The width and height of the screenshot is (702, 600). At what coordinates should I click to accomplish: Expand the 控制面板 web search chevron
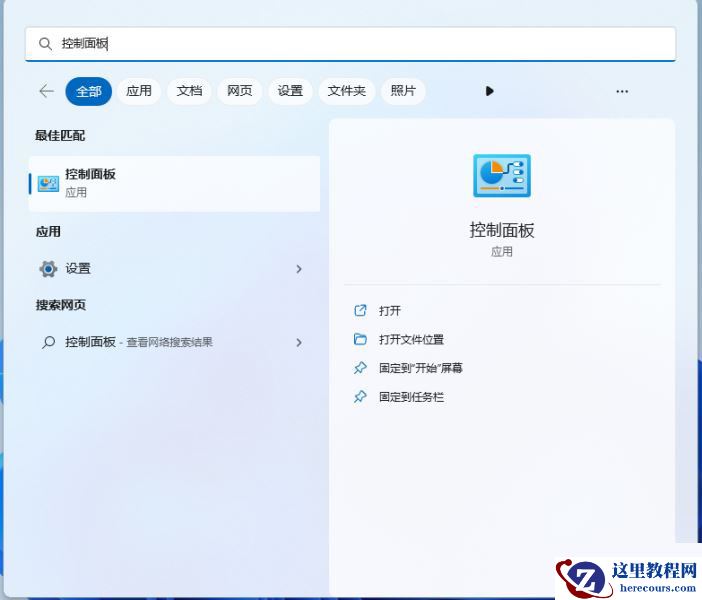point(299,343)
